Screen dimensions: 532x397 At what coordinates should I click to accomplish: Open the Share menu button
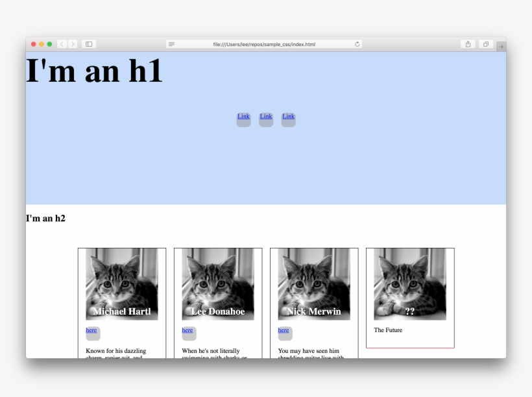tap(468, 44)
